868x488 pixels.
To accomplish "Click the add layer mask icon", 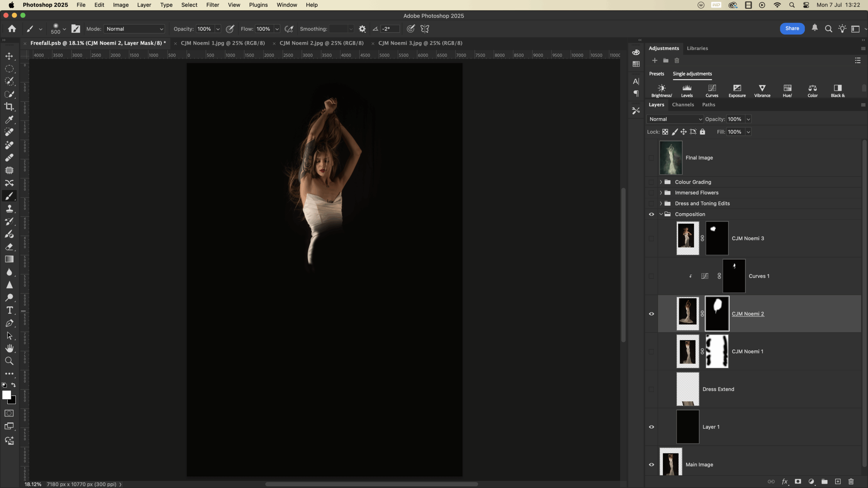I will [798, 482].
